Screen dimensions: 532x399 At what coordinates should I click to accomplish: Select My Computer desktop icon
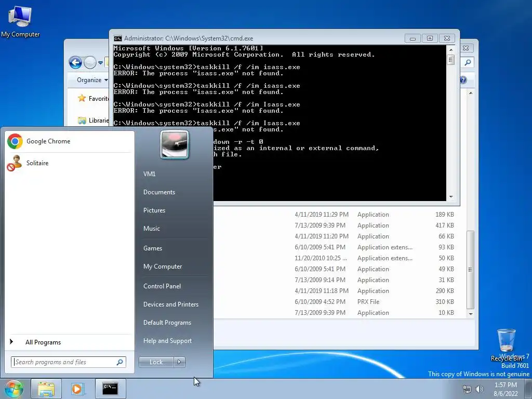click(x=20, y=21)
